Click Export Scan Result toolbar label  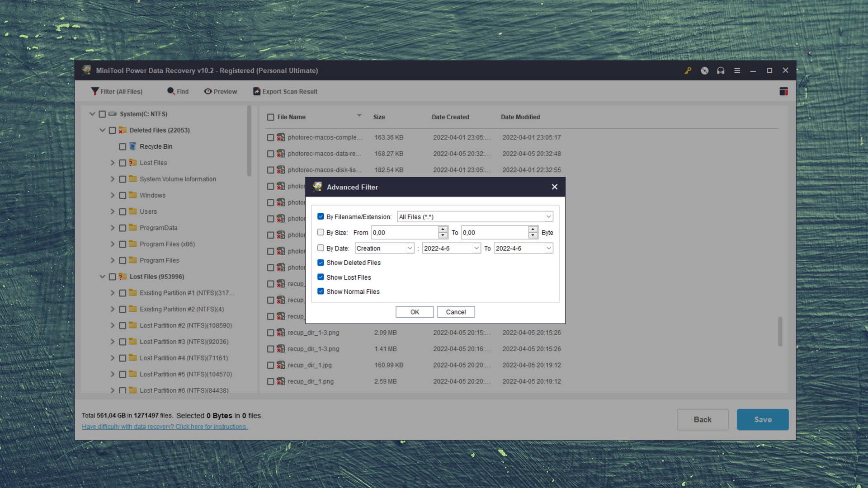click(x=290, y=91)
